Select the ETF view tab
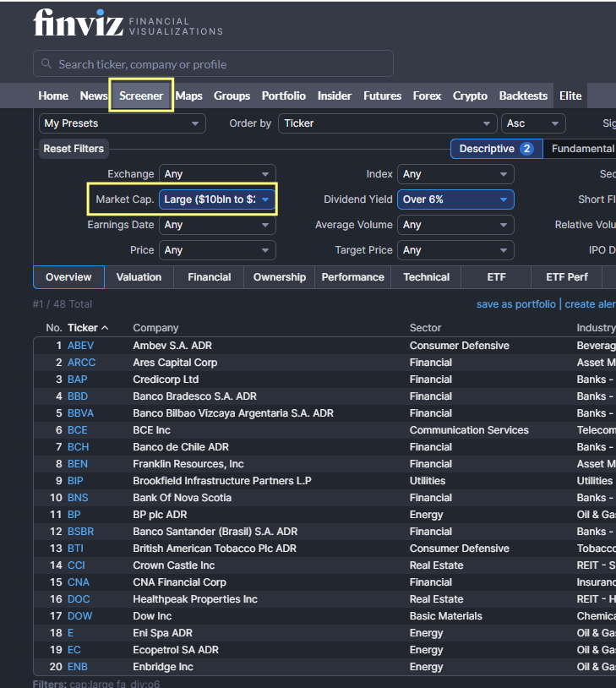This screenshot has width=616, height=688. pos(496,277)
